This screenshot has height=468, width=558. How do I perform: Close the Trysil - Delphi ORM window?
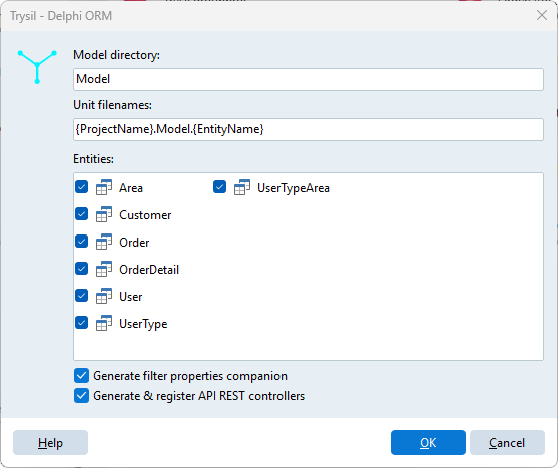tap(542, 15)
